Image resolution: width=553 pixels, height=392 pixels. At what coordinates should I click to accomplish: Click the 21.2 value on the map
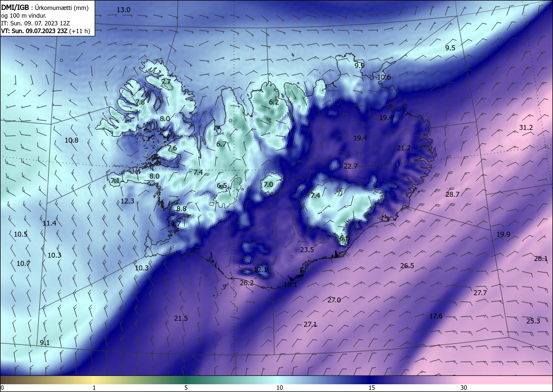(404, 148)
